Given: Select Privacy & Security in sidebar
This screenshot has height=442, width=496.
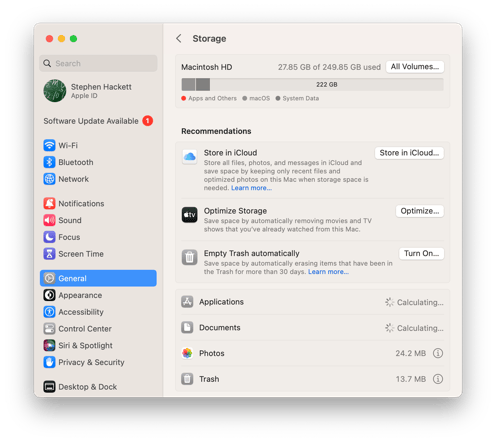Looking at the screenshot, I should 98,362.
